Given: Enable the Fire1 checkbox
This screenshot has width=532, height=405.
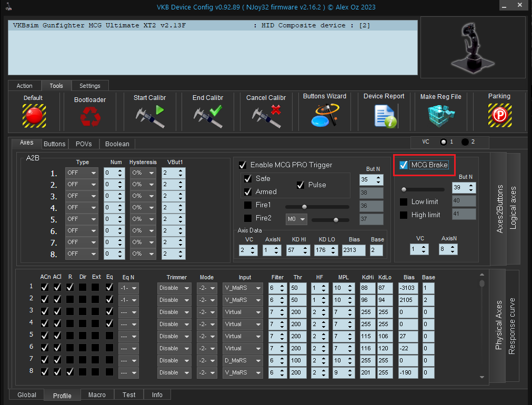Looking at the screenshot, I should [x=248, y=205].
